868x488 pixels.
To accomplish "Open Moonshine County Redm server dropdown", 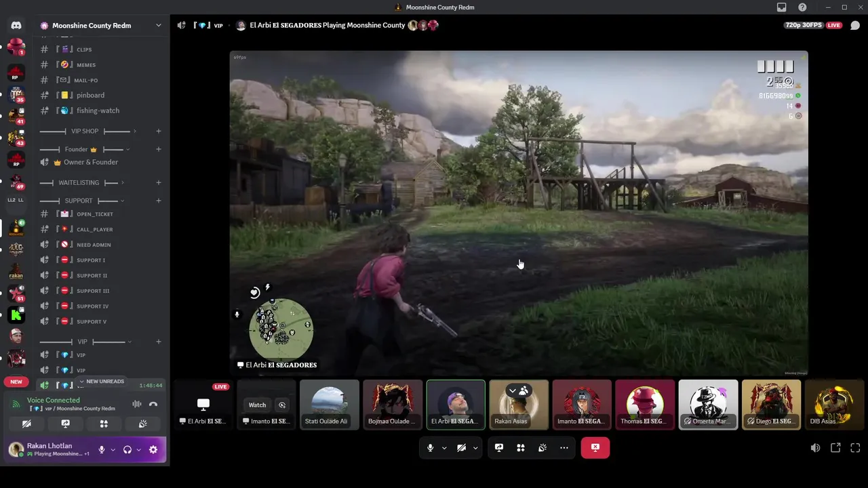I will 159,25.
